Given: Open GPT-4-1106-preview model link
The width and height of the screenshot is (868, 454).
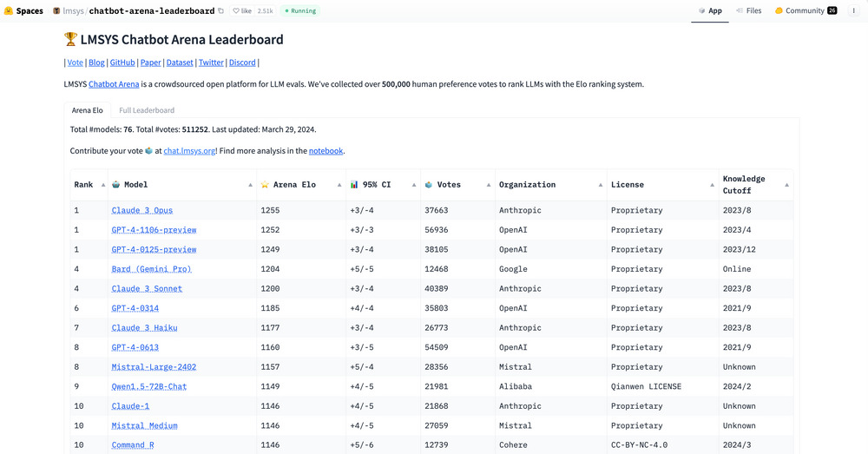Looking at the screenshot, I should point(154,230).
